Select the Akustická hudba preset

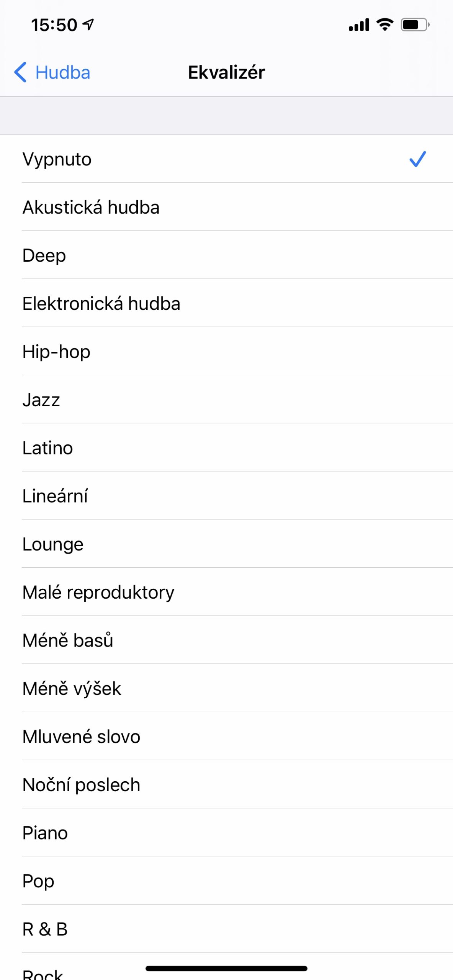(x=91, y=207)
